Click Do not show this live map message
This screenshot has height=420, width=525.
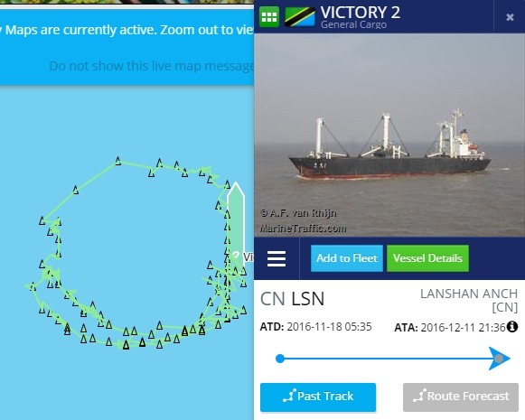(152, 66)
